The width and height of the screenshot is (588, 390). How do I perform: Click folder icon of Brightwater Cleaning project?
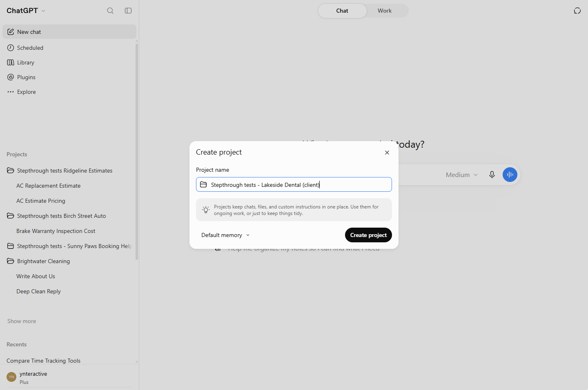pos(11,261)
